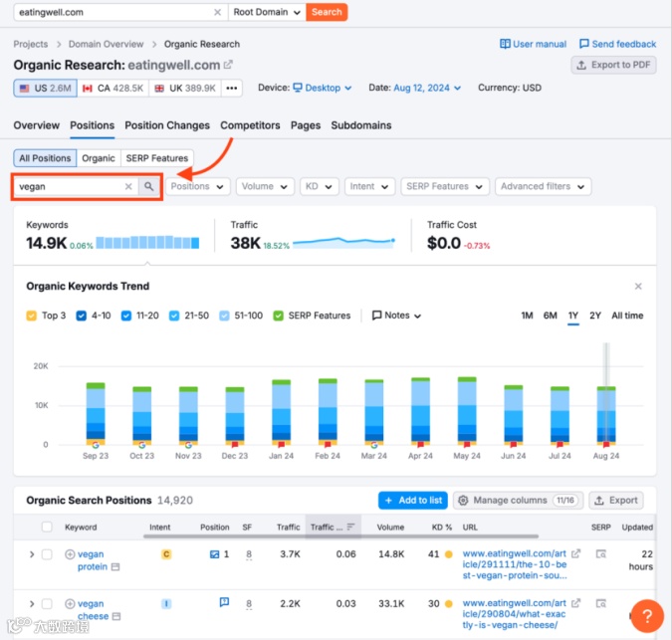Switch to the Overview tab
672x640 pixels.
(37, 125)
